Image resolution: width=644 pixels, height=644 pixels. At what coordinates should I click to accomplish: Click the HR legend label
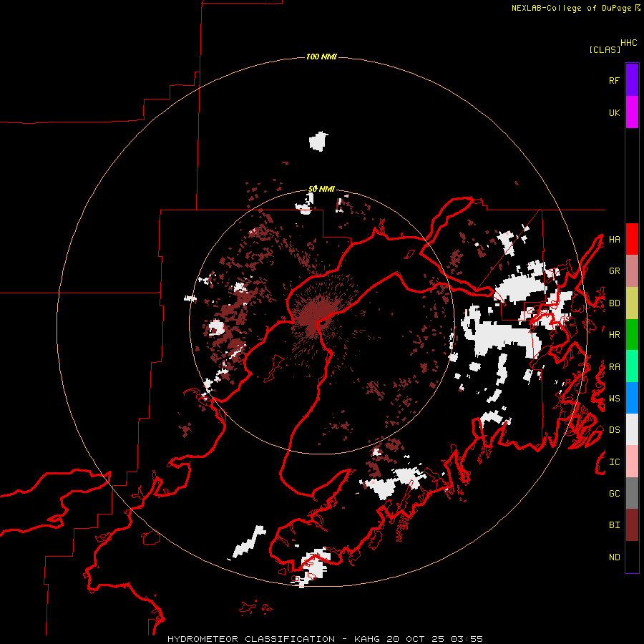click(615, 335)
